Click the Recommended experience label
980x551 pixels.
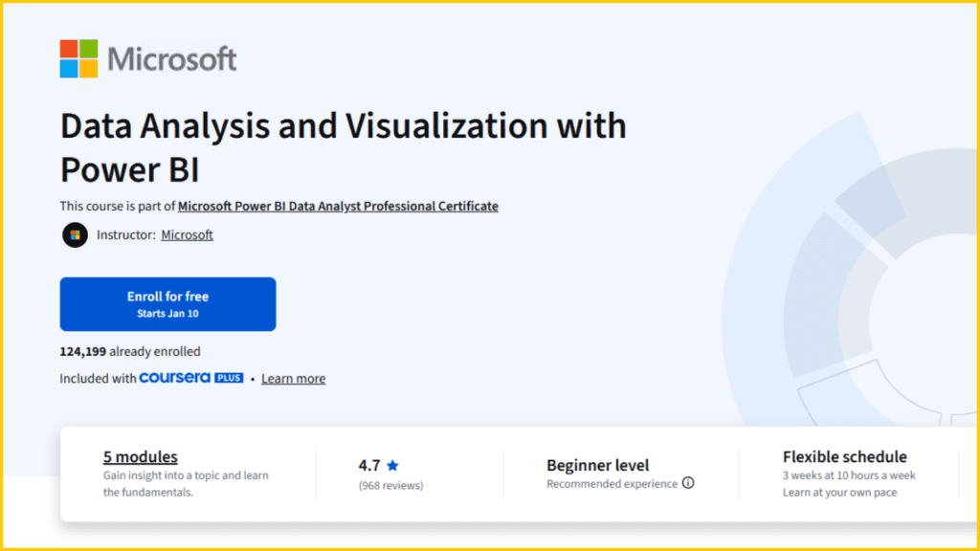(612, 484)
